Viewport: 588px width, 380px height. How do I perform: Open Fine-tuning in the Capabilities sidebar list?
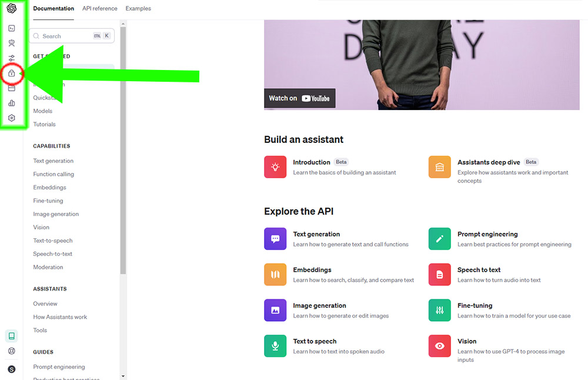pyautogui.click(x=48, y=201)
